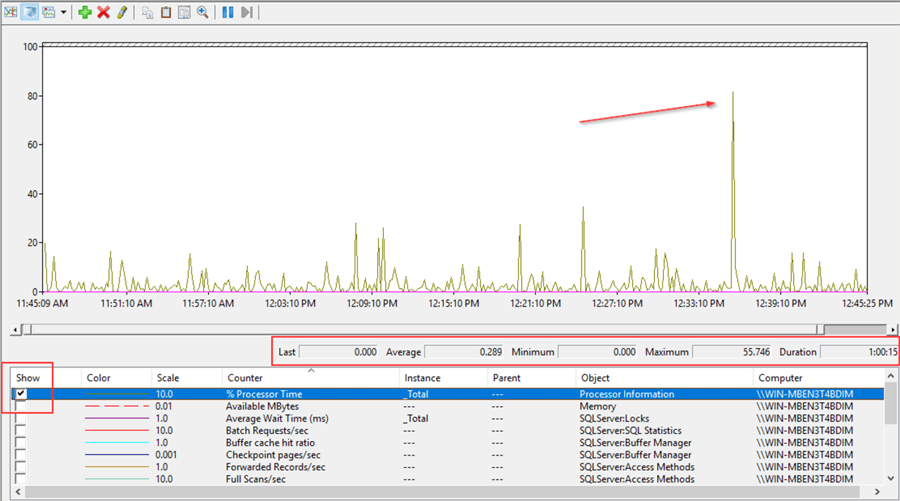Click the counter list scroll-up arrow
This screenshot has width=900, height=501.
(890, 376)
